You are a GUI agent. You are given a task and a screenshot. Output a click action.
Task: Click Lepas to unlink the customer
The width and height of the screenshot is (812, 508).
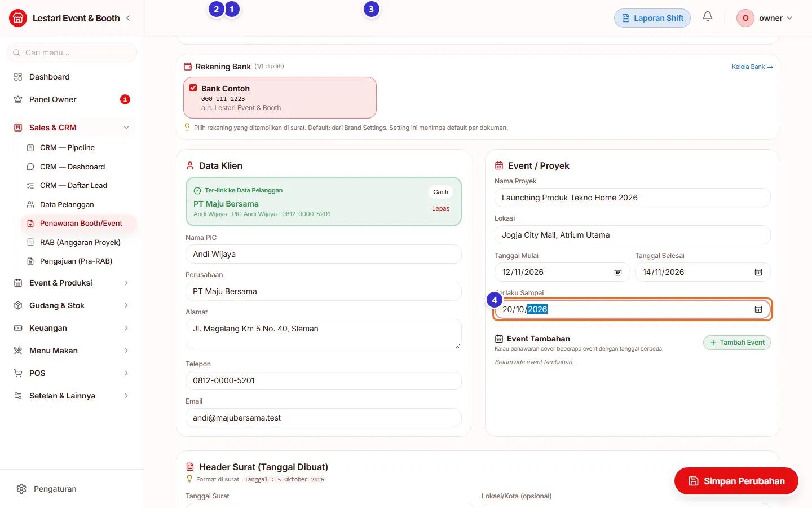tap(441, 208)
